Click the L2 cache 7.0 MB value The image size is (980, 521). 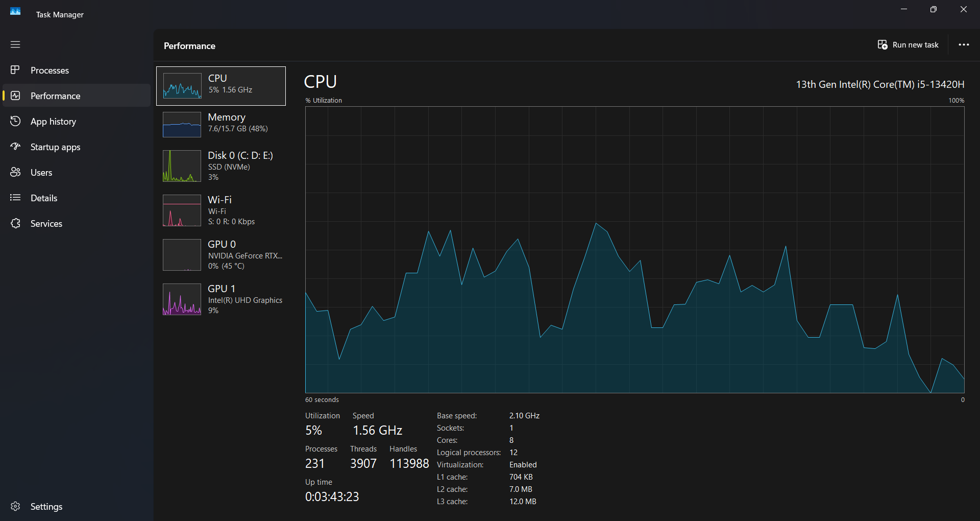coord(521,489)
